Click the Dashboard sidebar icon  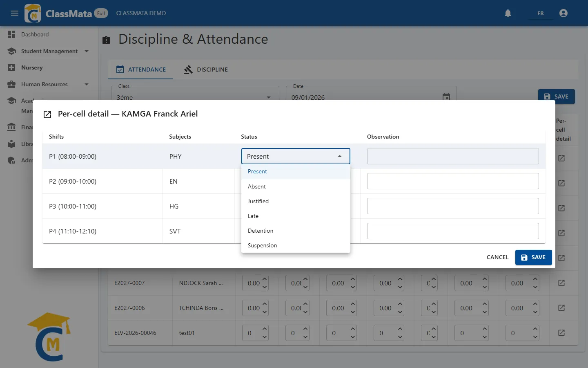(x=11, y=34)
